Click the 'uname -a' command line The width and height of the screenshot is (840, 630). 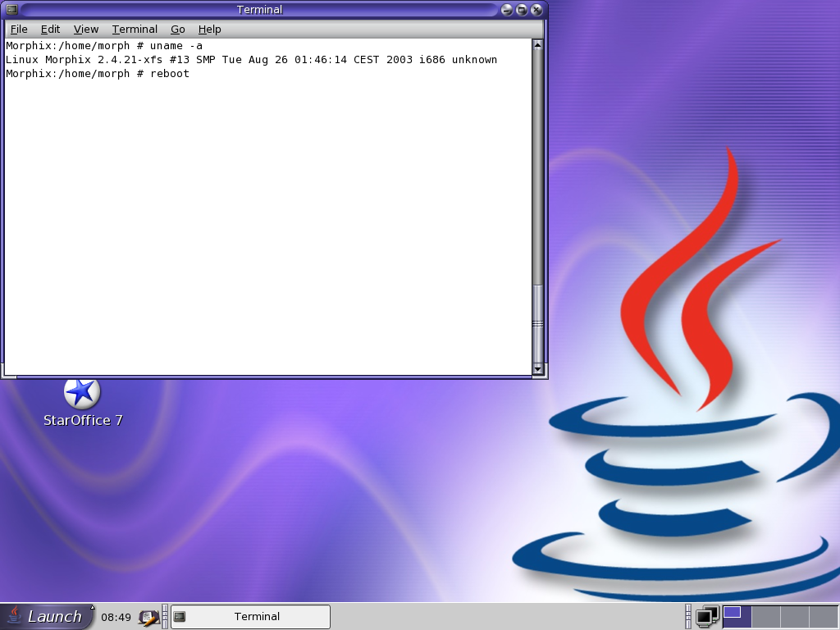coord(104,46)
